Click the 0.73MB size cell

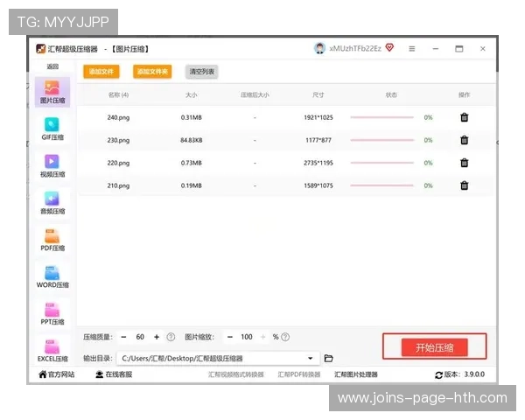[191, 163]
